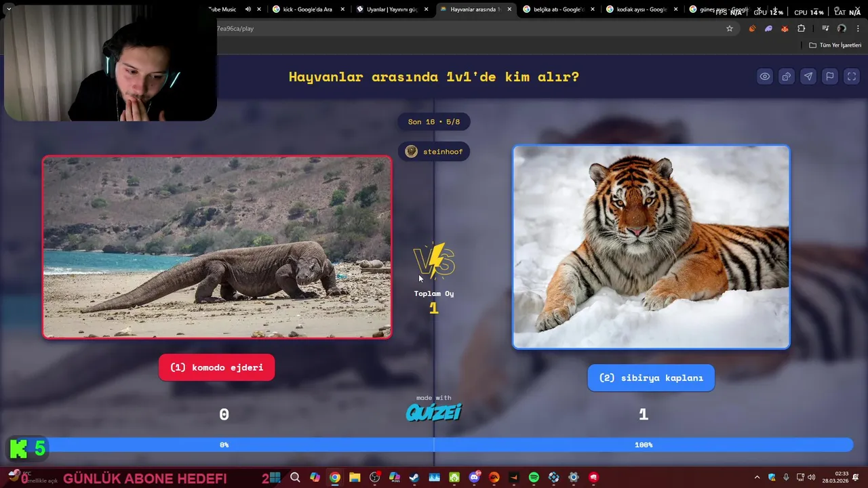Open the clock showing 02:33 28.03.2026
This screenshot has width=868, height=488.
coord(835,477)
